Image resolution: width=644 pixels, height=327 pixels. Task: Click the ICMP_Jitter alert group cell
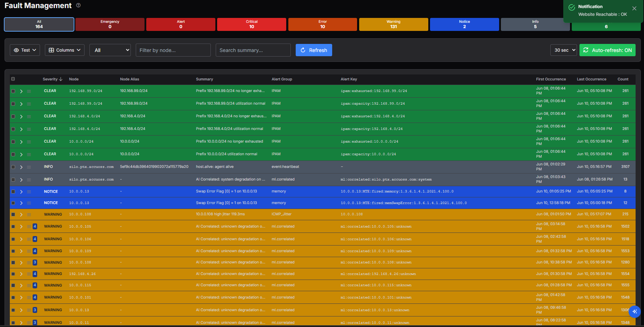click(x=281, y=214)
